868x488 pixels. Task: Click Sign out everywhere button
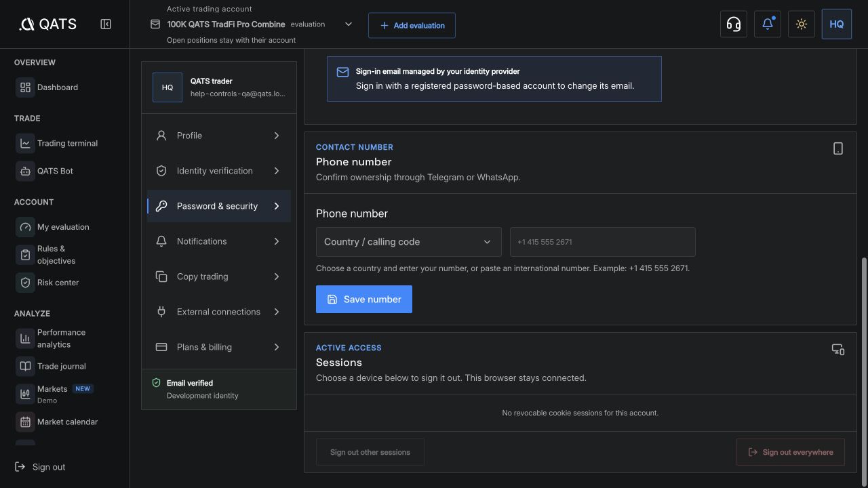click(x=791, y=452)
